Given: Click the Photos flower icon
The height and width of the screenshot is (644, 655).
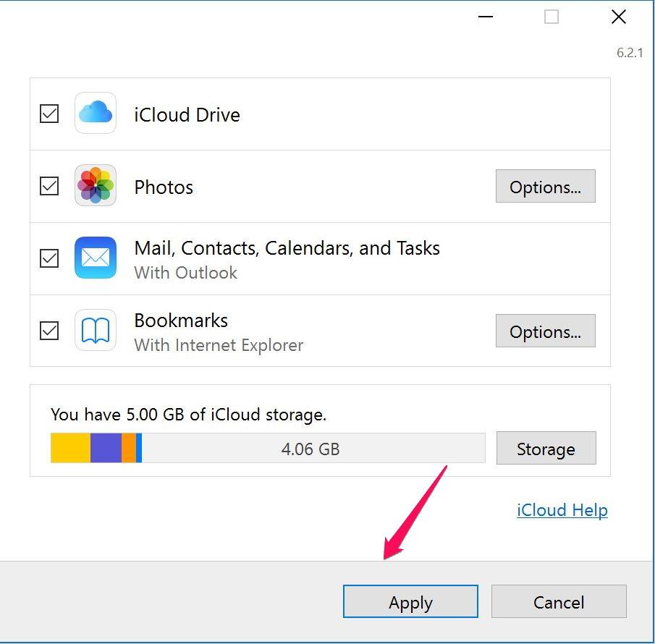Looking at the screenshot, I should tap(96, 185).
